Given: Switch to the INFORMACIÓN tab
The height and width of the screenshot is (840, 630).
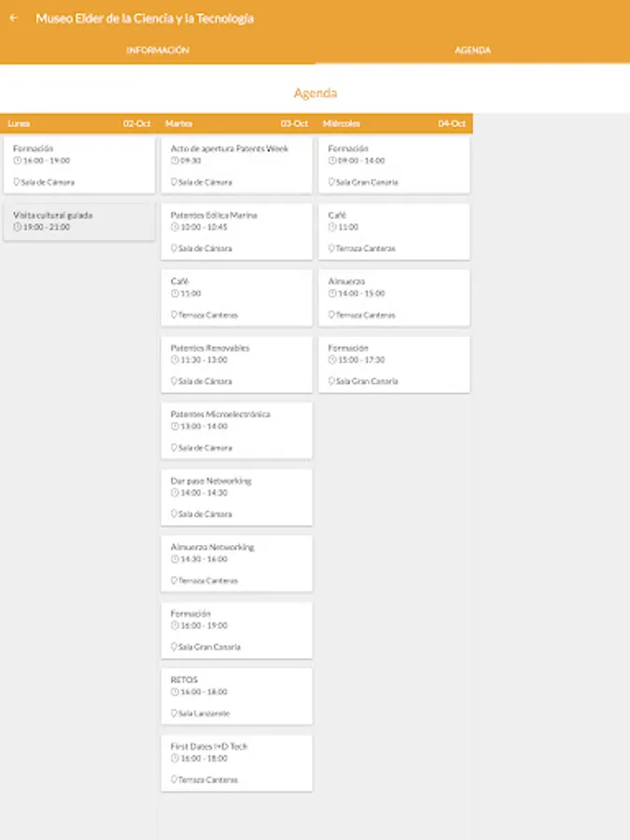Looking at the screenshot, I should 158,50.
